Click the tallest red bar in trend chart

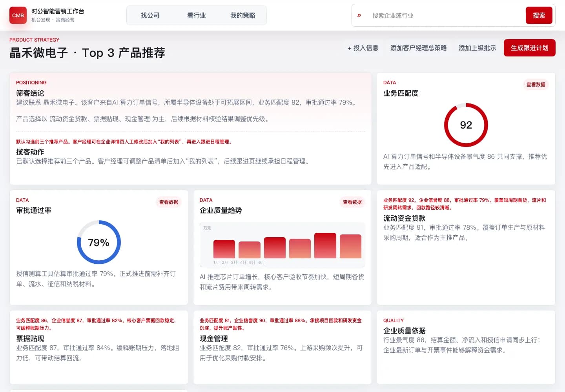coord(325,245)
